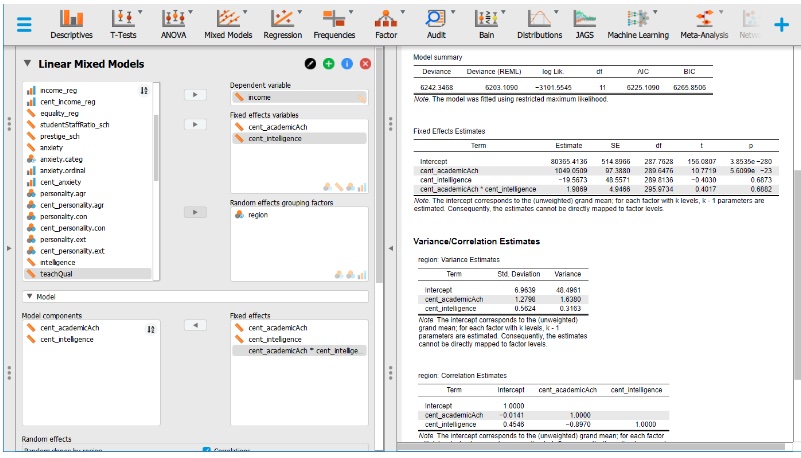Image resolution: width=801 pixels, height=458 pixels.
Task: Click arrow button beside Dependent variable
Action: 195,94
